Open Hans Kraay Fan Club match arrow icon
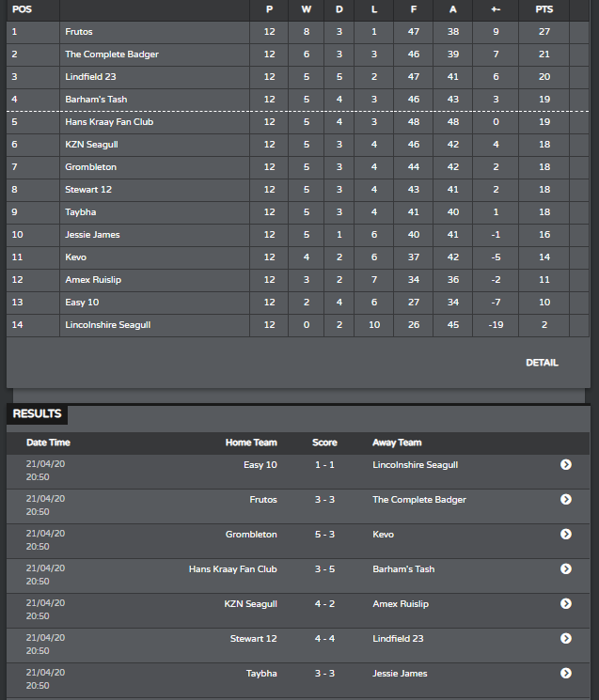 (565, 569)
